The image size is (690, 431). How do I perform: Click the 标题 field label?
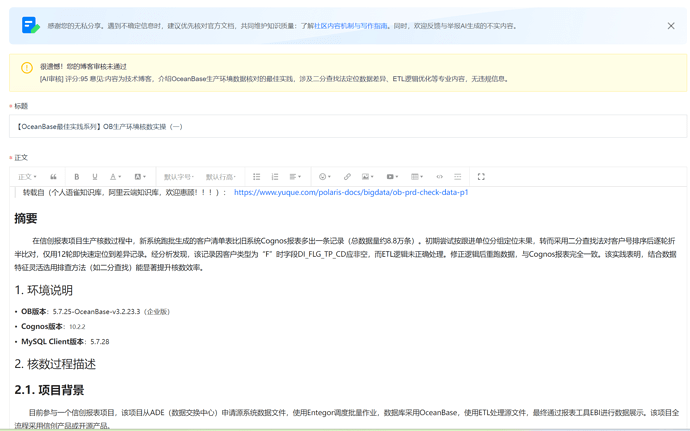click(x=21, y=106)
